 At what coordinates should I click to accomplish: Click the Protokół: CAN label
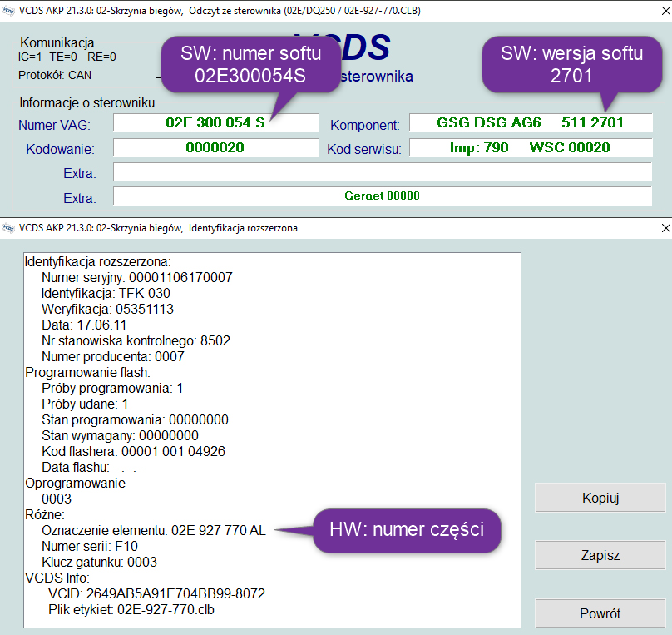click(x=55, y=76)
